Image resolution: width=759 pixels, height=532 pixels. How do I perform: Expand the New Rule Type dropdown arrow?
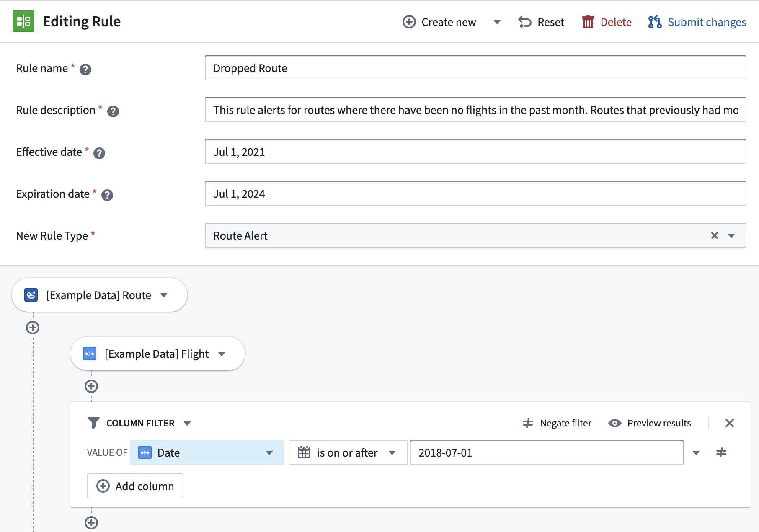(x=731, y=235)
